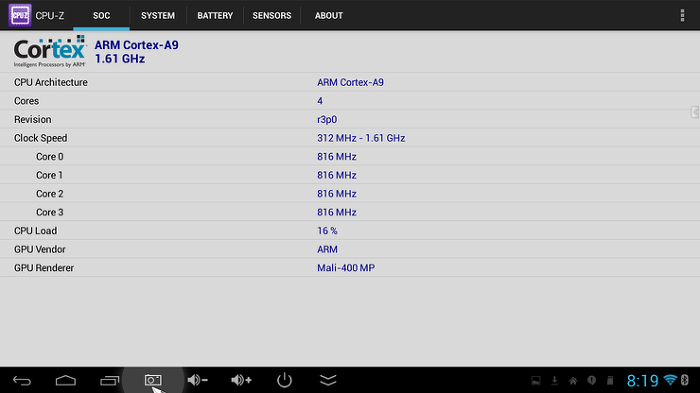Select the SOC tab

tap(101, 16)
